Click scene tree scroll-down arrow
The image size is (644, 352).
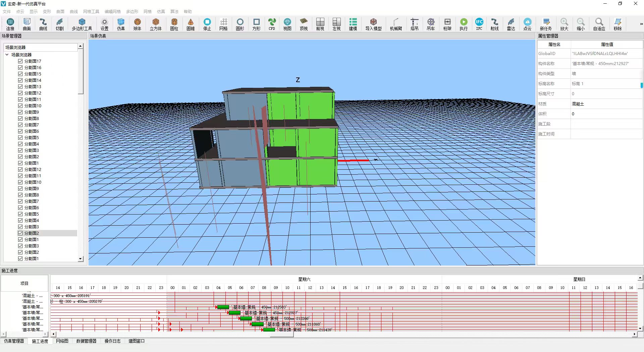[x=80, y=259]
